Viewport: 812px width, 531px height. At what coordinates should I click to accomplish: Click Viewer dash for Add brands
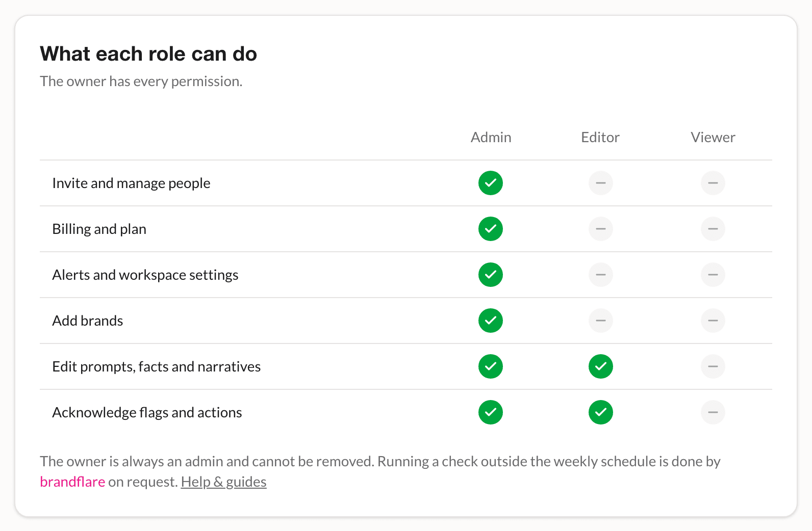tap(713, 321)
